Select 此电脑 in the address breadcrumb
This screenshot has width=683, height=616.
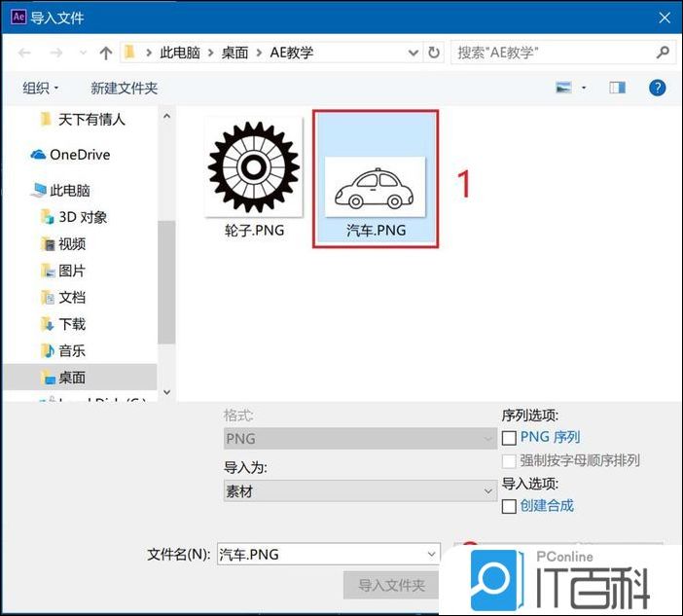179,53
